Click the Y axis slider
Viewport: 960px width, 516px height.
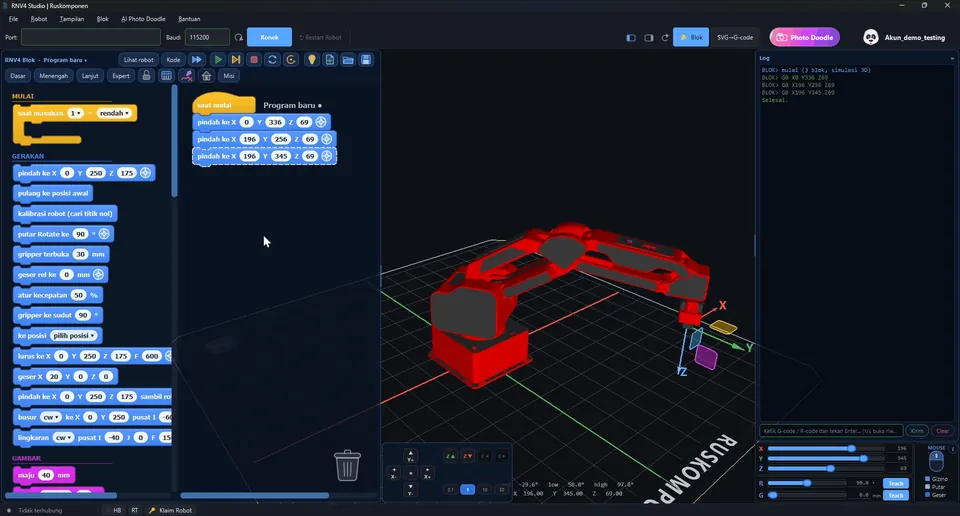click(x=825, y=458)
